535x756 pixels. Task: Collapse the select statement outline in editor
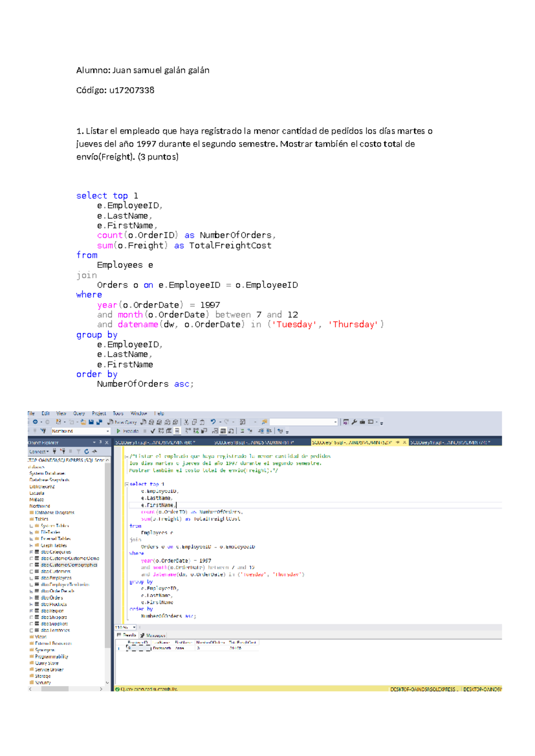point(127,484)
